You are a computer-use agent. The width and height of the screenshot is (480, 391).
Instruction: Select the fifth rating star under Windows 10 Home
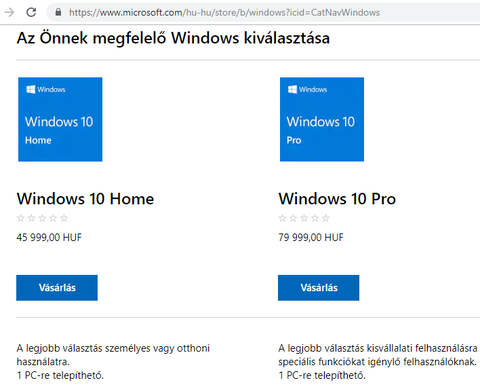64,218
